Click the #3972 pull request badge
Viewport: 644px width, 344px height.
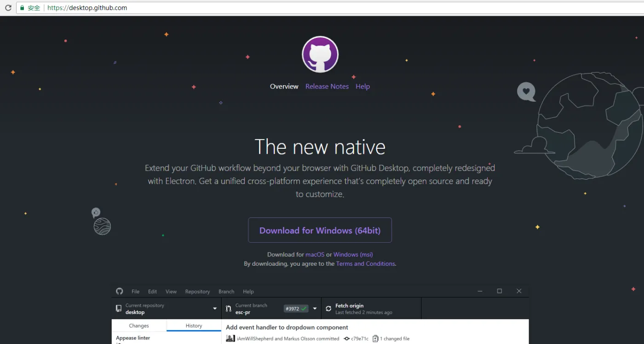[296, 309]
